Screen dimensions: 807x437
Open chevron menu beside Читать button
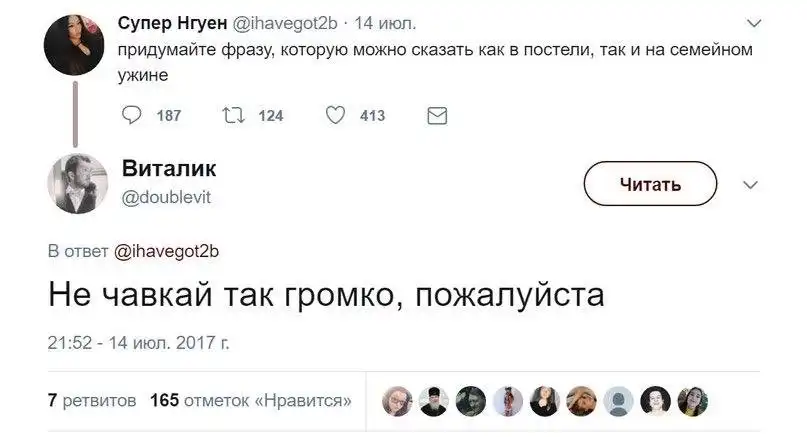751,185
